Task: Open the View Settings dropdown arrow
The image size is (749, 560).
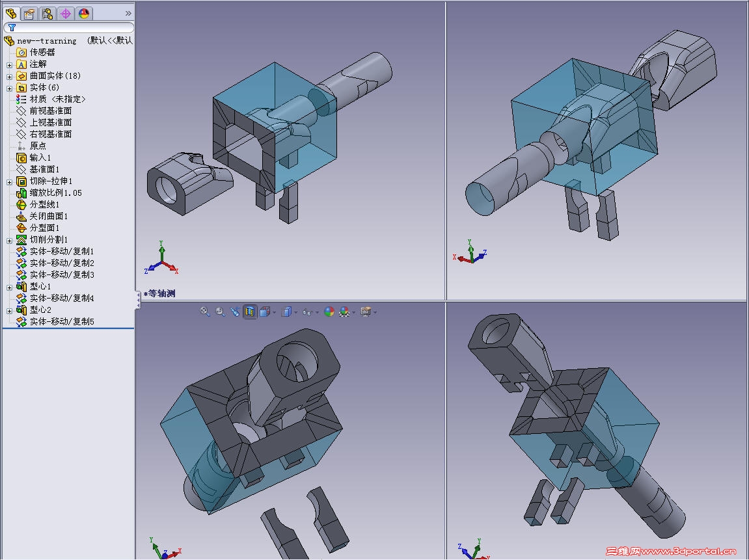Action: pos(375,312)
